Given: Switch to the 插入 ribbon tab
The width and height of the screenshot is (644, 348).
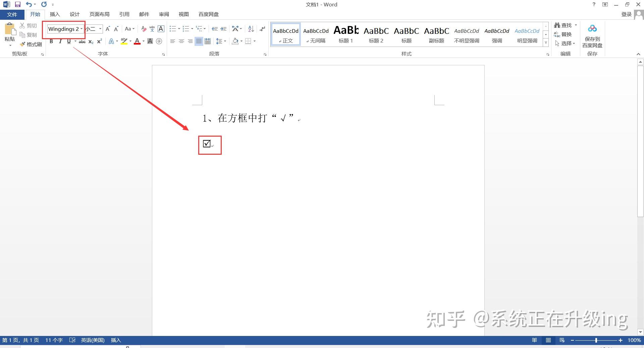Looking at the screenshot, I should coord(55,14).
